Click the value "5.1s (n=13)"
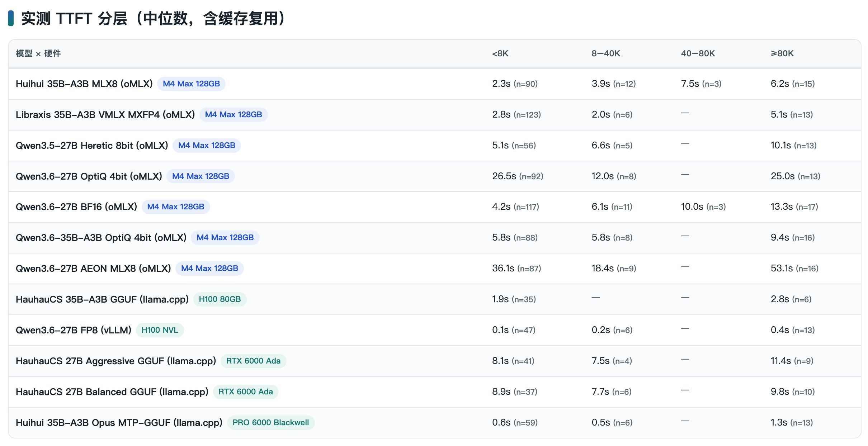 coord(792,115)
